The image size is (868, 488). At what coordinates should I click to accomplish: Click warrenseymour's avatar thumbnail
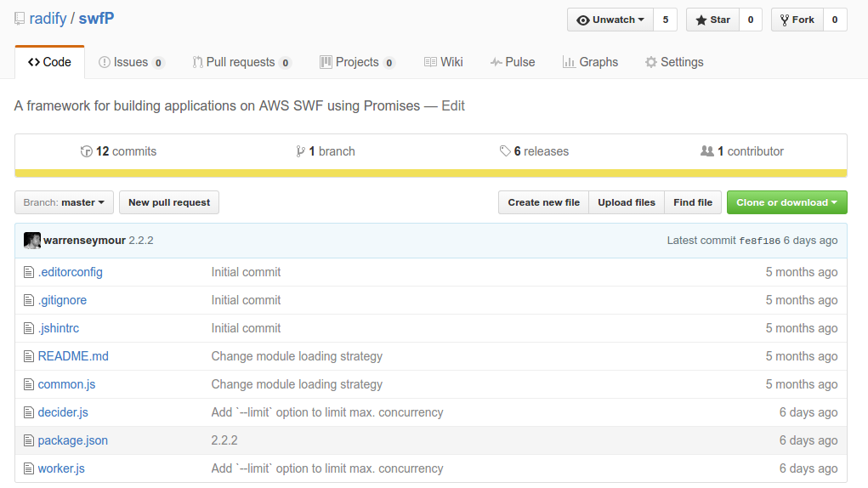click(x=32, y=240)
